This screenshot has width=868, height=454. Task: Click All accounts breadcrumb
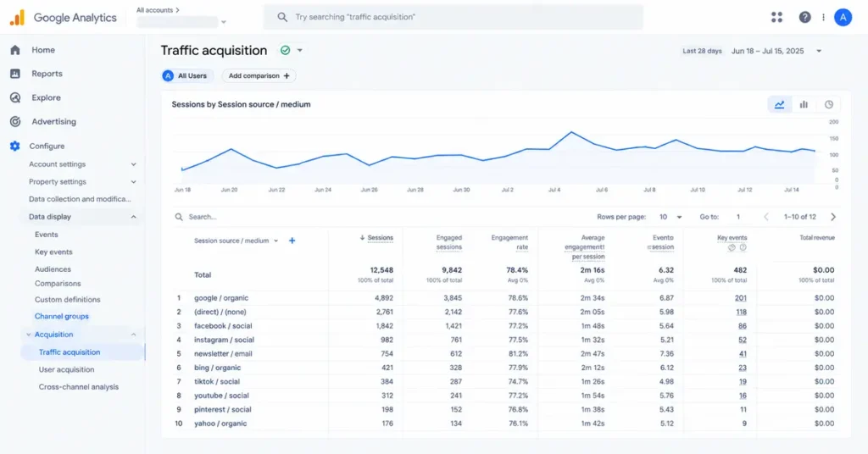coord(158,10)
